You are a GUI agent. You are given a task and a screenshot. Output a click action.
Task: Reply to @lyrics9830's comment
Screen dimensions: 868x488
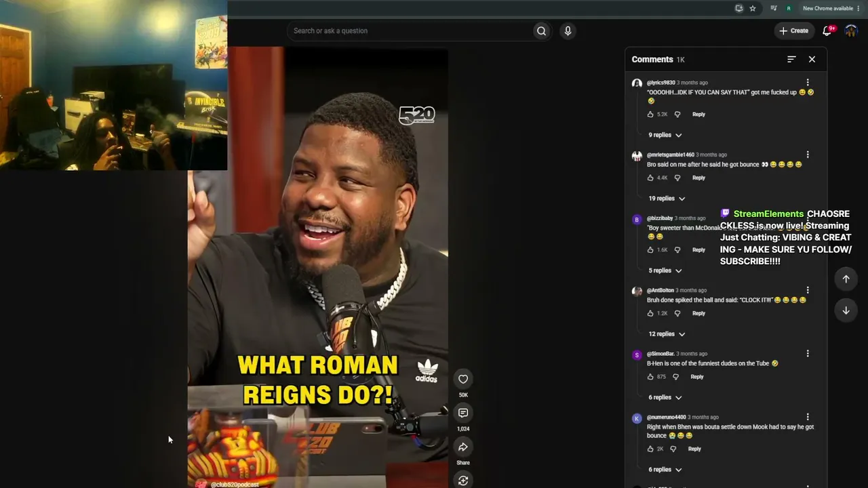698,115
